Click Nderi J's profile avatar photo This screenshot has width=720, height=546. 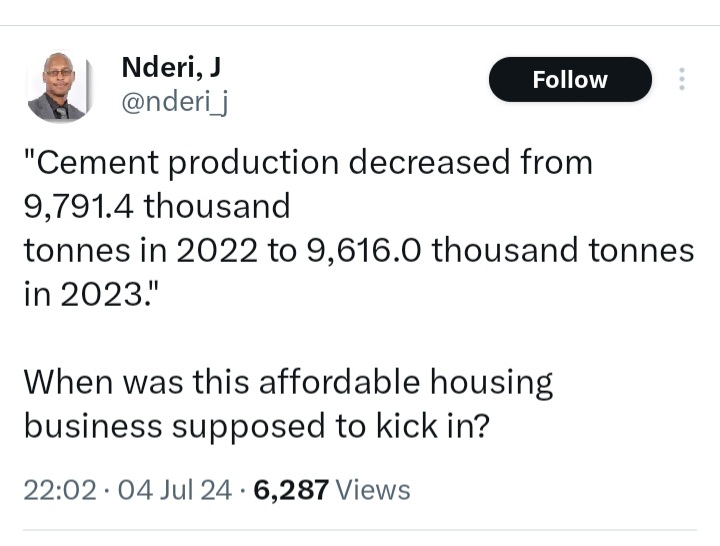click(x=60, y=87)
